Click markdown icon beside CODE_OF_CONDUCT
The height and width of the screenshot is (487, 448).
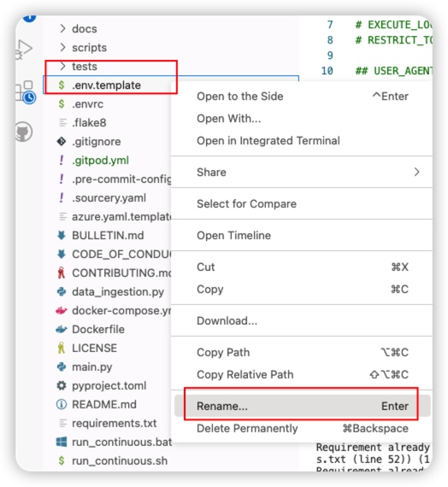click(62, 254)
